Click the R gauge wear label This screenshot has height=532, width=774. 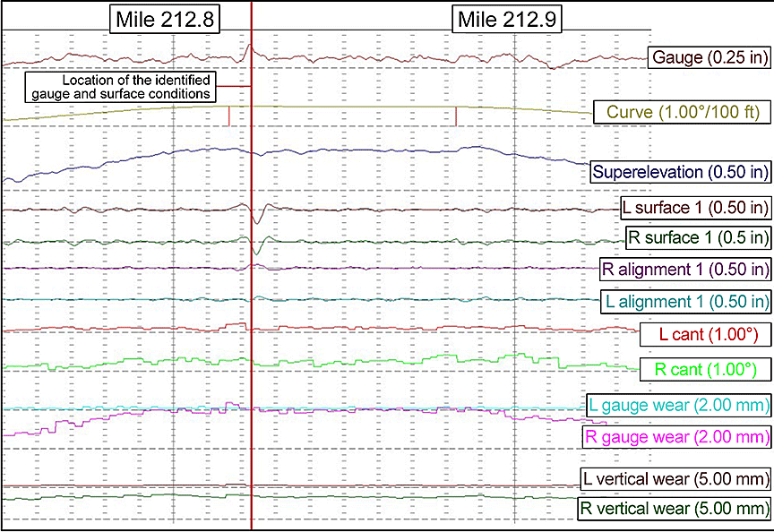676,437
